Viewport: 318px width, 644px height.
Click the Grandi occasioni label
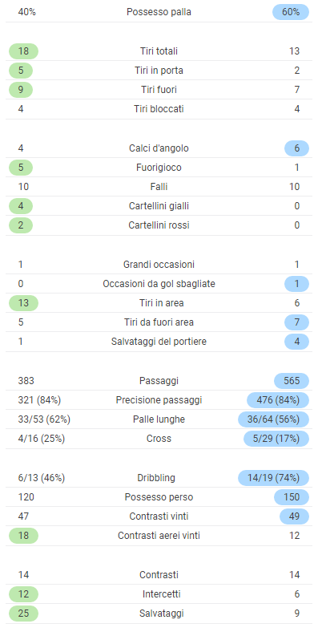pyautogui.click(x=159, y=265)
